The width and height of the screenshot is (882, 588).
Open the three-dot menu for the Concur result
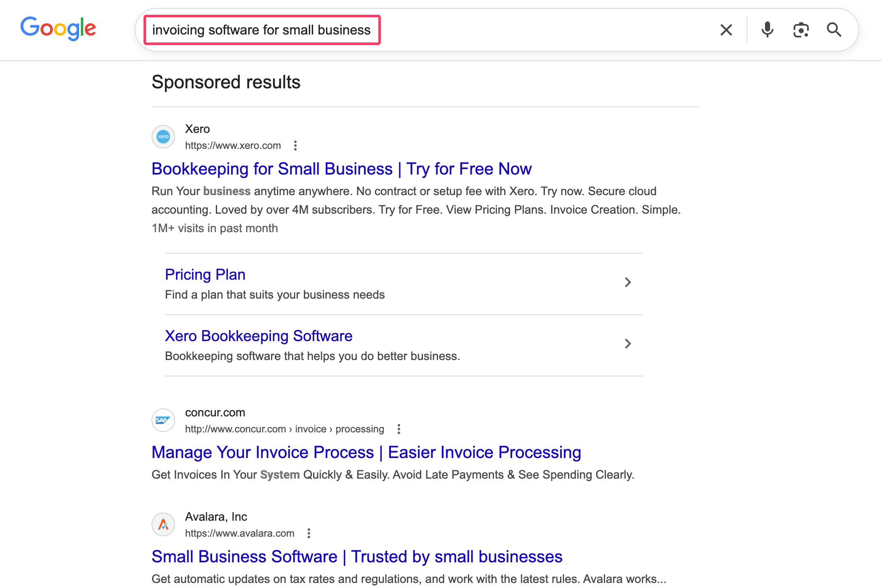click(x=398, y=429)
